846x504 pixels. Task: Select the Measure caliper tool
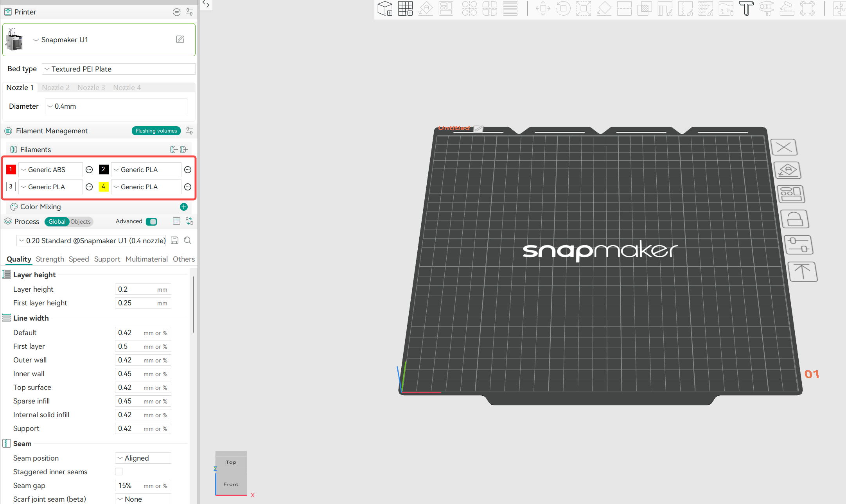[x=767, y=8]
